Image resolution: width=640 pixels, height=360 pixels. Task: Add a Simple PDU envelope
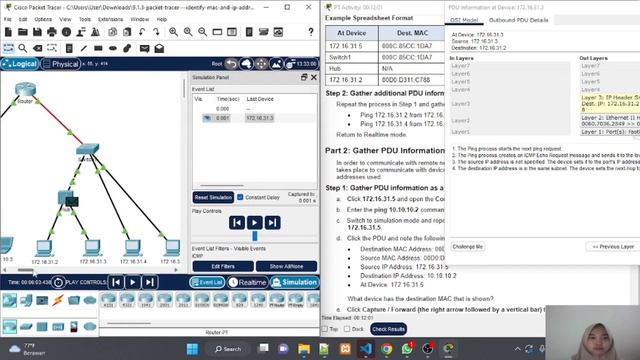tap(144, 48)
